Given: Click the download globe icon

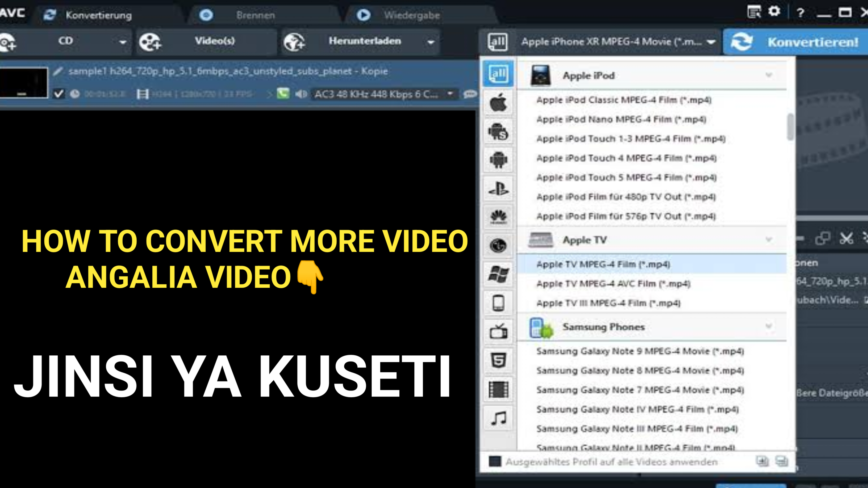Looking at the screenshot, I should click(x=294, y=43).
